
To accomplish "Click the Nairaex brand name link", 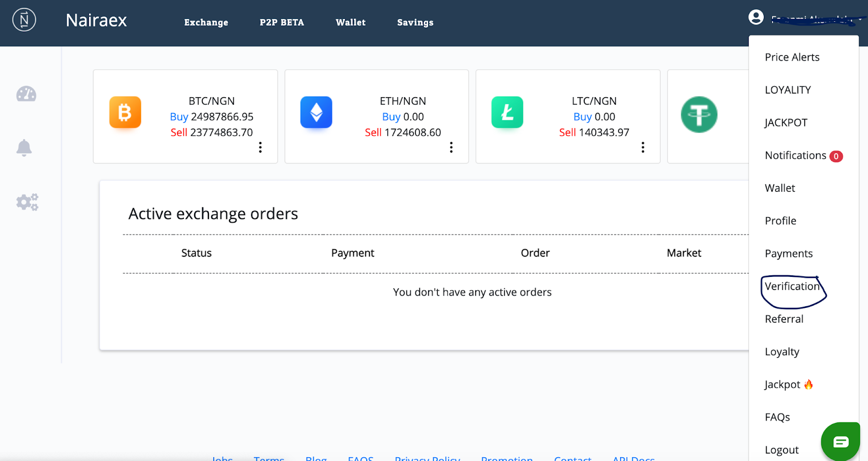I will (x=96, y=21).
